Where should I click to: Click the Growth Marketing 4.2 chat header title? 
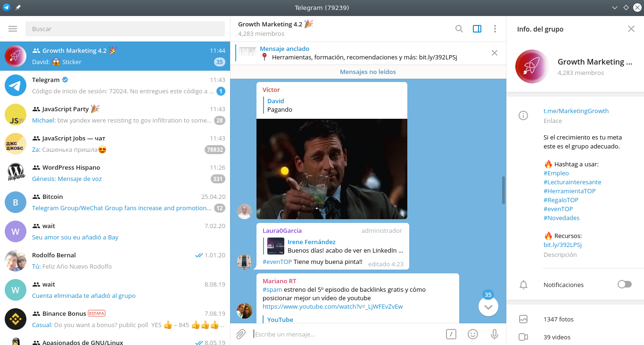coord(275,24)
